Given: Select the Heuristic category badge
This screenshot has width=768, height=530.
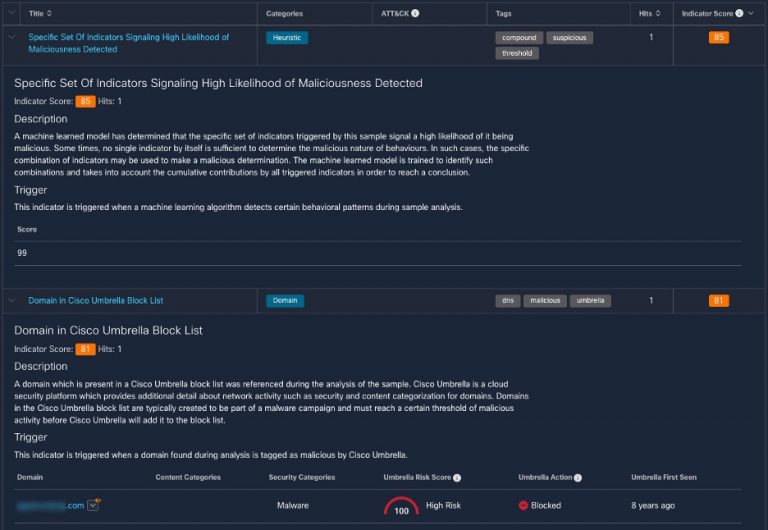Looking at the screenshot, I should (287, 37).
